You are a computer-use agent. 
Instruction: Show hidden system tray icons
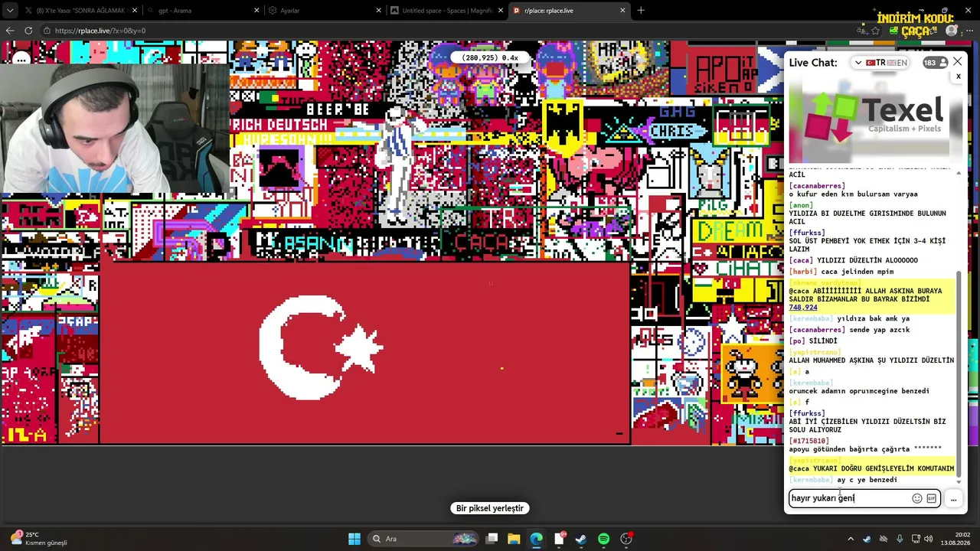click(x=850, y=539)
